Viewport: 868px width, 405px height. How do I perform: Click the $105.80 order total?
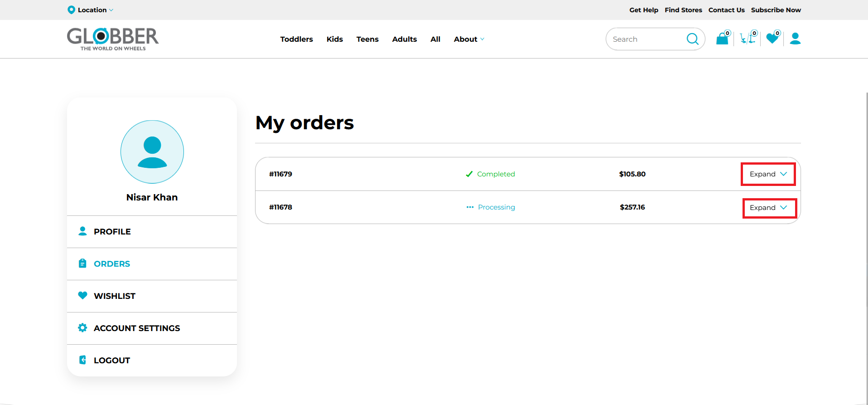[632, 174]
